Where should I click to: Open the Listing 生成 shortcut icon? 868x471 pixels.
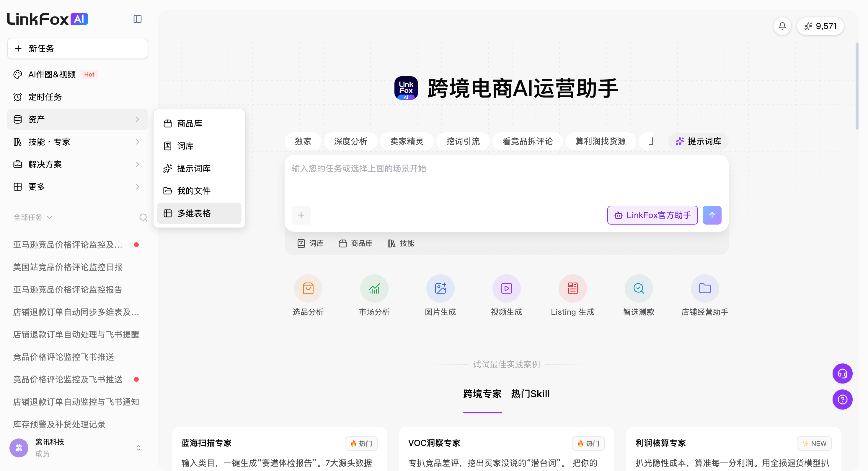(x=572, y=289)
